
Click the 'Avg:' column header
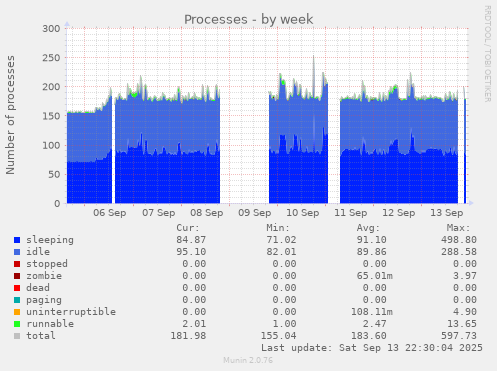368,228
